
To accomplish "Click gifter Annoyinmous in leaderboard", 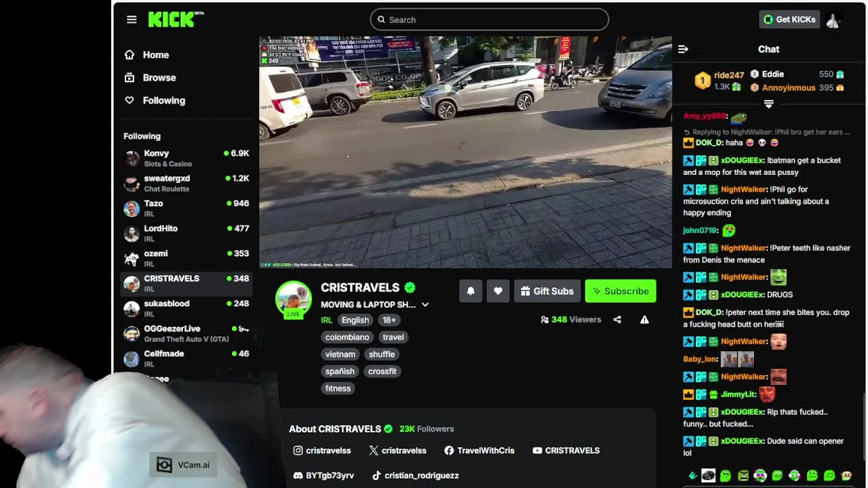I will 789,88.
